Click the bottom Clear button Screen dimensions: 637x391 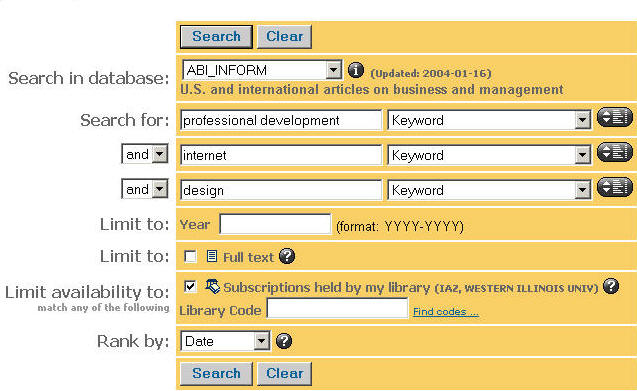coord(284,374)
